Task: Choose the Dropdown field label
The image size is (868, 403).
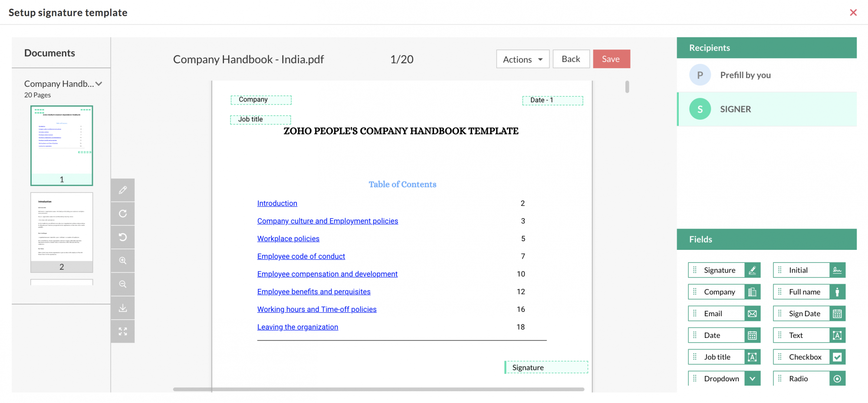Action: (x=721, y=379)
